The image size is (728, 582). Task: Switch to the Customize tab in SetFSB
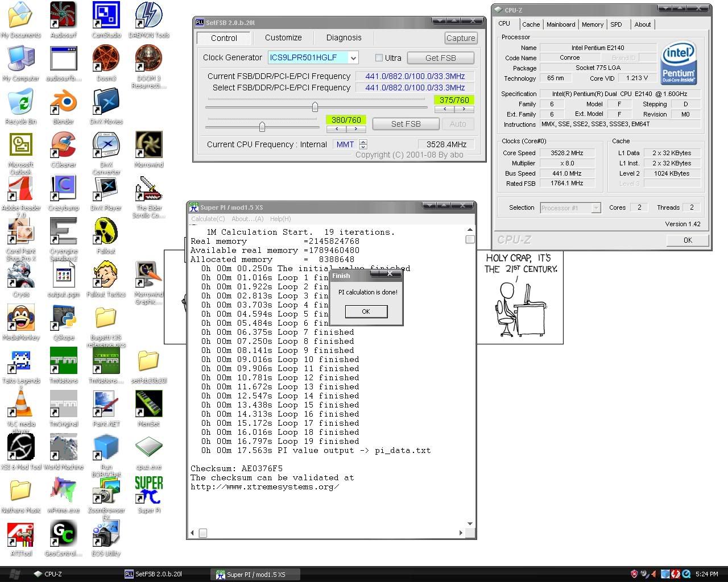click(x=283, y=38)
